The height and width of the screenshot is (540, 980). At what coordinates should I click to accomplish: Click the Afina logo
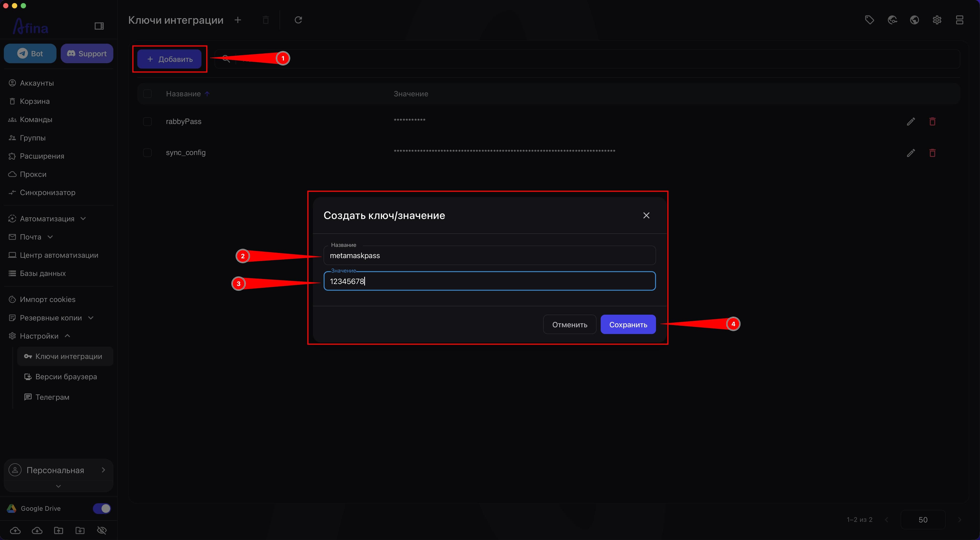tap(30, 26)
